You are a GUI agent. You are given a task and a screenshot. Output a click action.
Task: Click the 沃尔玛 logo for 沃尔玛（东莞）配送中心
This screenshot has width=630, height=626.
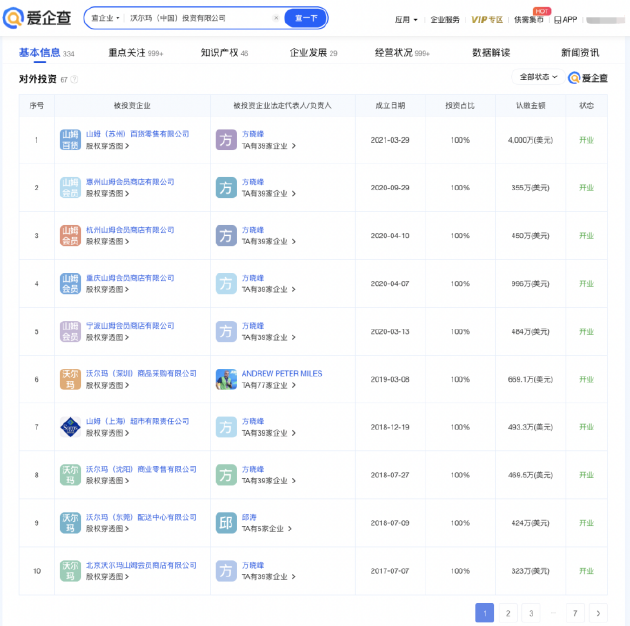coord(70,523)
